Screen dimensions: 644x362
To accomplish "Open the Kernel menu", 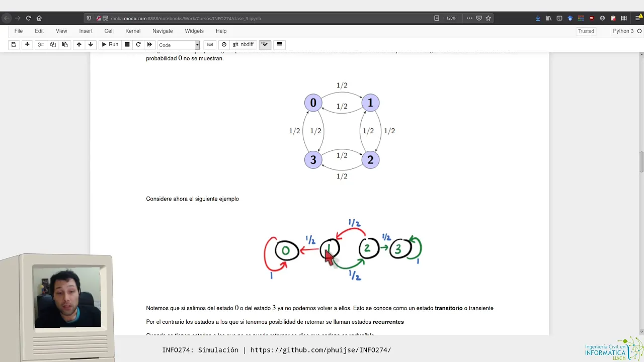I will pos(133,31).
